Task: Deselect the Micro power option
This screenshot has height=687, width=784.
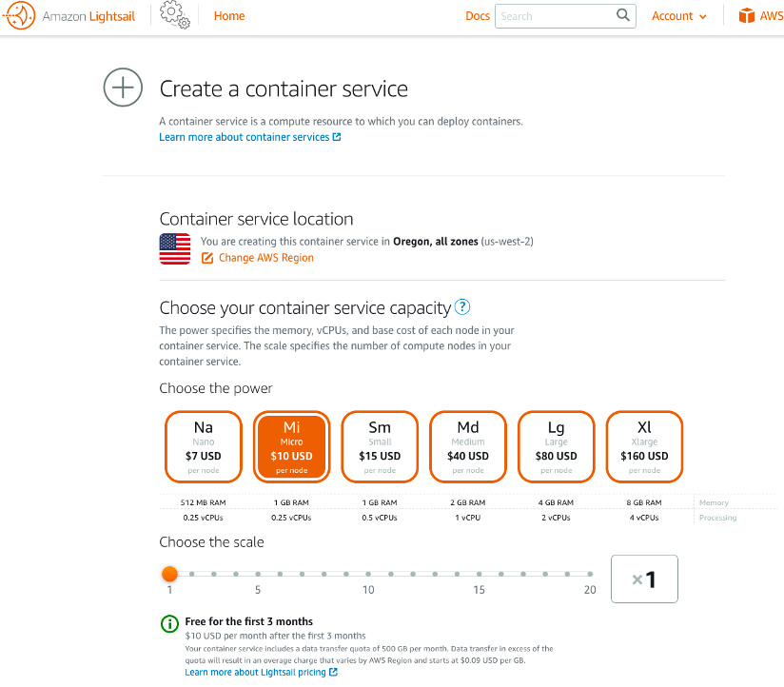Action: 291,446
